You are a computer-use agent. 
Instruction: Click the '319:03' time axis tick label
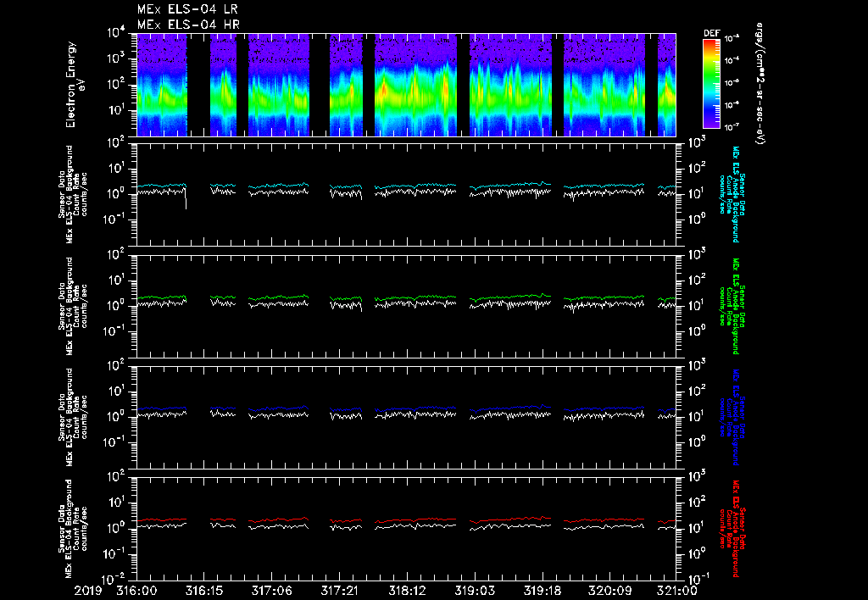[475, 592]
